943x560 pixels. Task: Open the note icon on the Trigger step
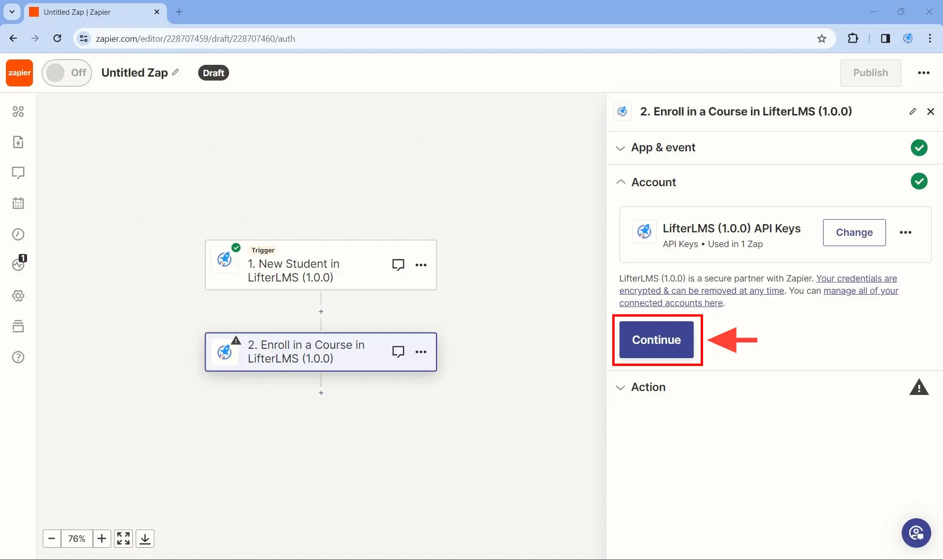[398, 264]
